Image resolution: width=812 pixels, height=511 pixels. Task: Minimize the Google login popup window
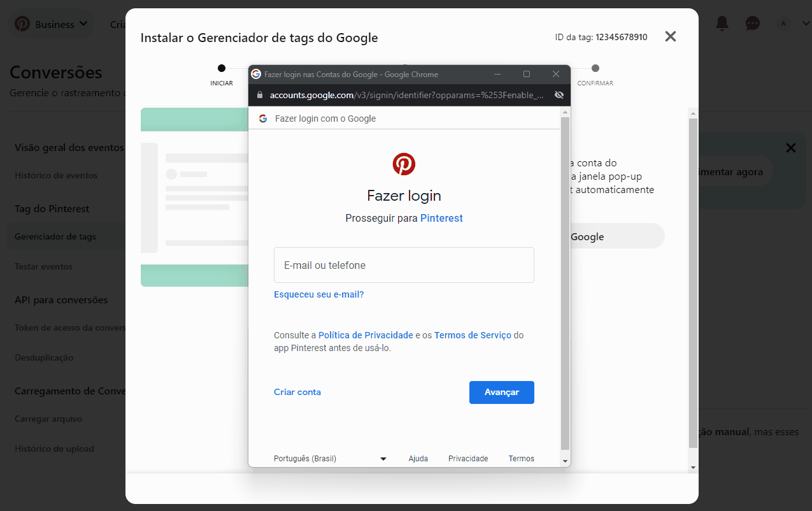tap(497, 74)
